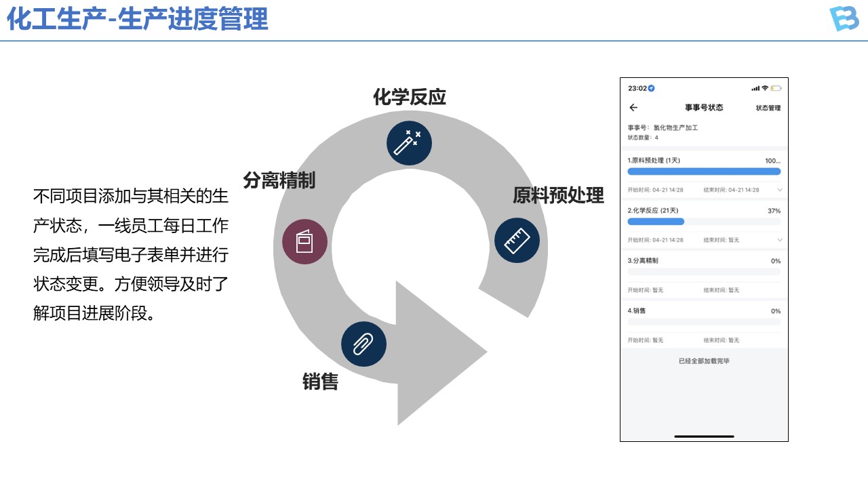This screenshot has height=488, width=868.
Task: Click the book icon for 分离精制
Action: (305, 242)
